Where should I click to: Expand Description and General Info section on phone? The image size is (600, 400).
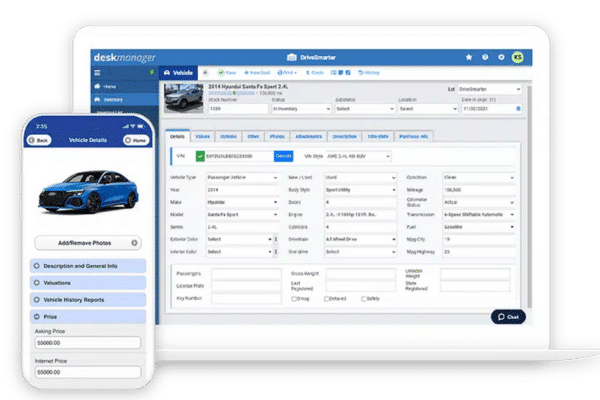pos(88,266)
